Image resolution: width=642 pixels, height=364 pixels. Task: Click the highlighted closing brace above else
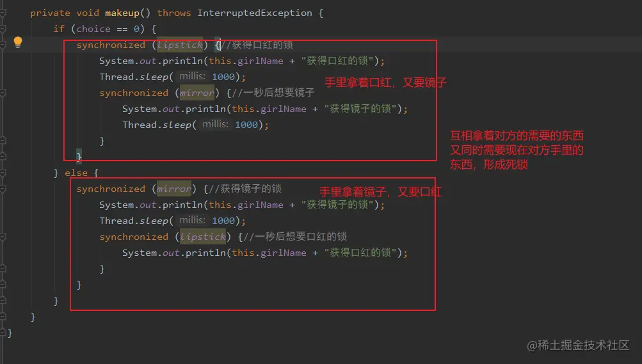(79, 156)
